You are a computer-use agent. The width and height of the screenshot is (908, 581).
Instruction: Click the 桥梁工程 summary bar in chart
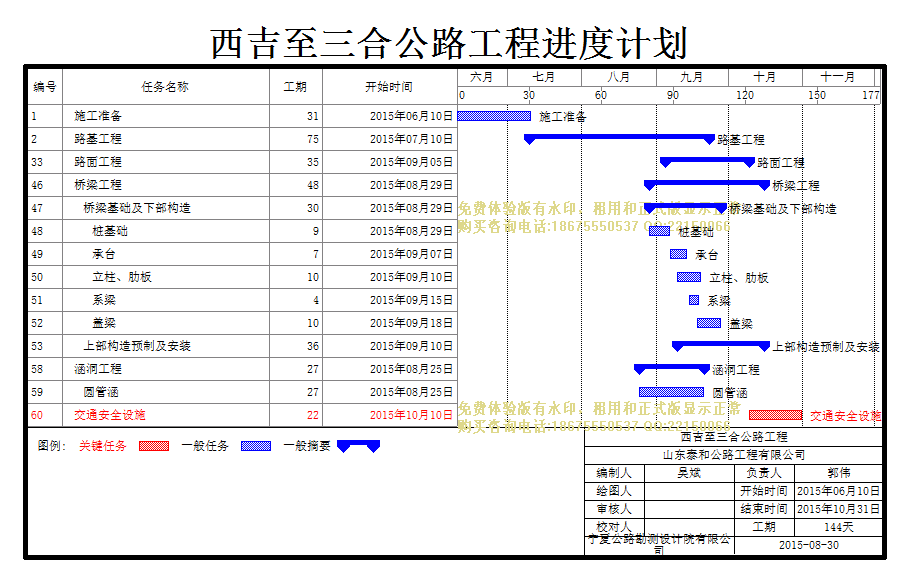[x=706, y=185]
